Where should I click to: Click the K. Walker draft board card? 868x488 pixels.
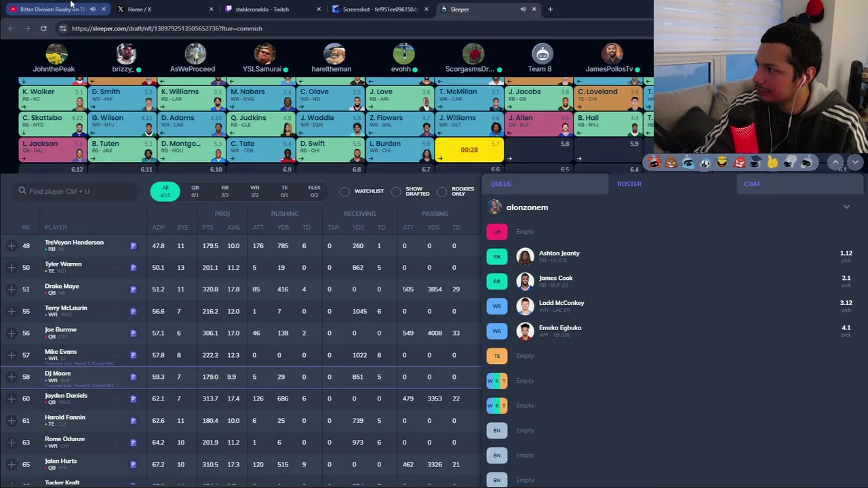pyautogui.click(x=52, y=98)
